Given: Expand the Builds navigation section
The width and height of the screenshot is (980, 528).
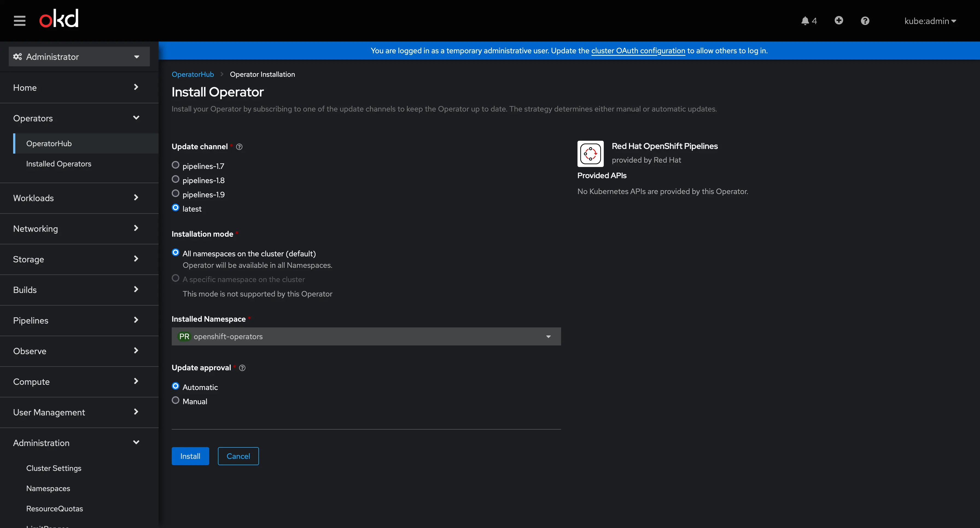Looking at the screenshot, I should pos(79,290).
